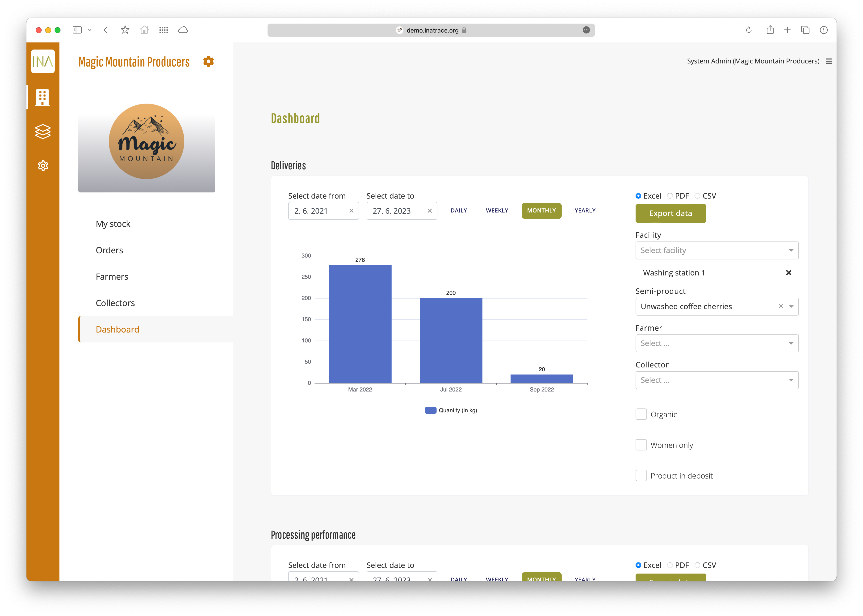
Task: Toggle the Safari sidebar button
Action: (77, 30)
